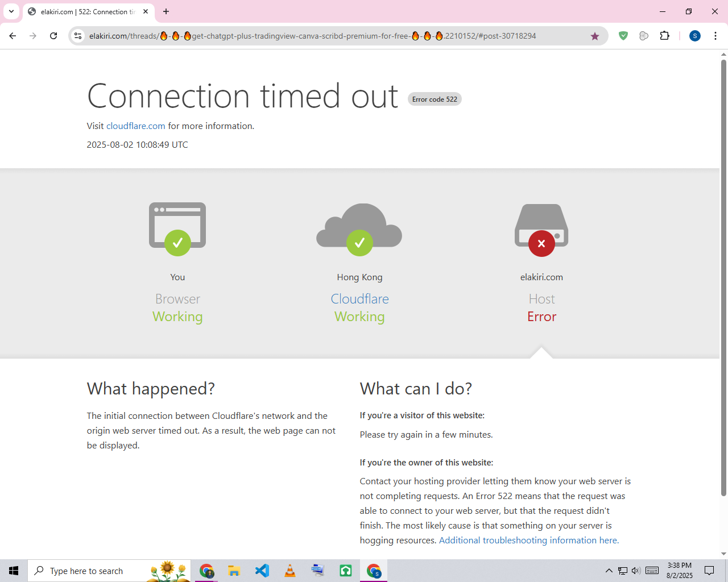Click the browser window status icon
This screenshot has width=728, height=582.
pos(177,229)
